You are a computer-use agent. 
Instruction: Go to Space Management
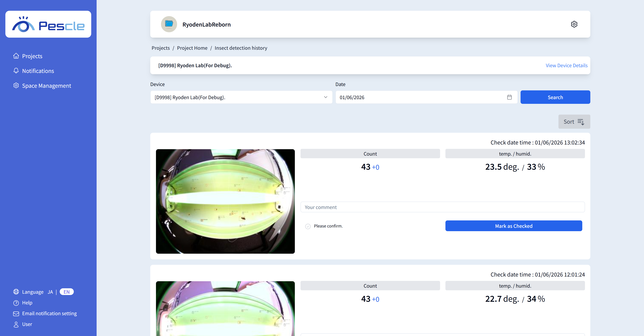[46, 86]
